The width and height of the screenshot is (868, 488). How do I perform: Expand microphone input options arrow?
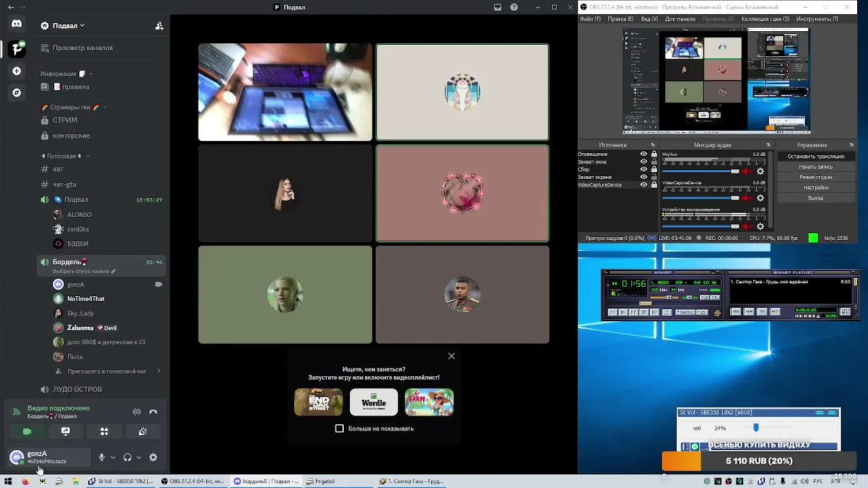click(x=113, y=457)
